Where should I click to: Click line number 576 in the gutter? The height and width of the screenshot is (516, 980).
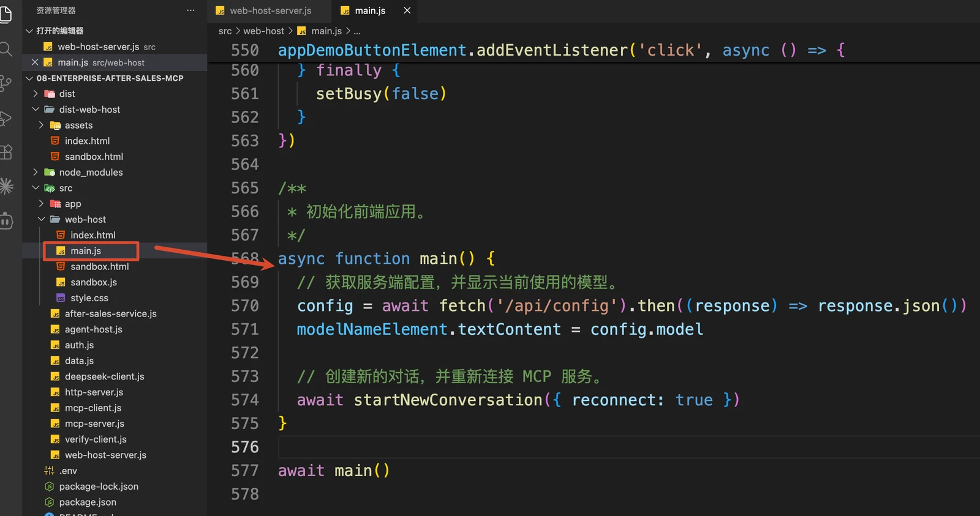(x=245, y=447)
